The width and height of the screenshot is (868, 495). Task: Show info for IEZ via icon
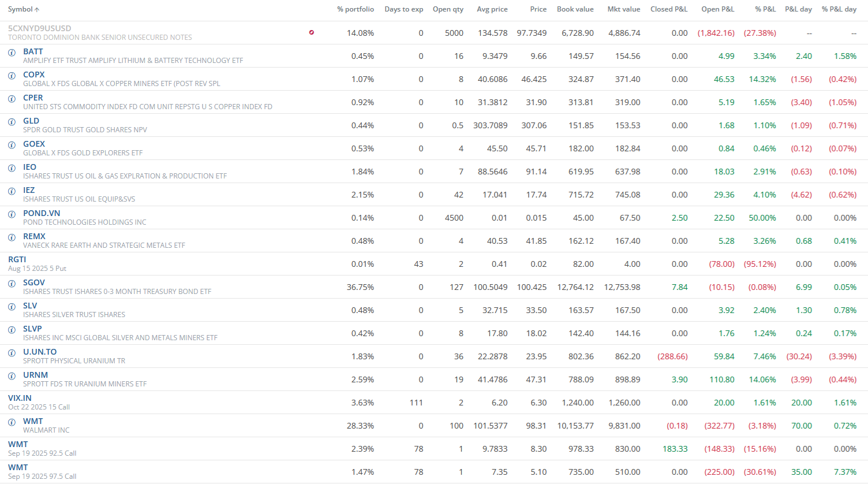(x=12, y=191)
